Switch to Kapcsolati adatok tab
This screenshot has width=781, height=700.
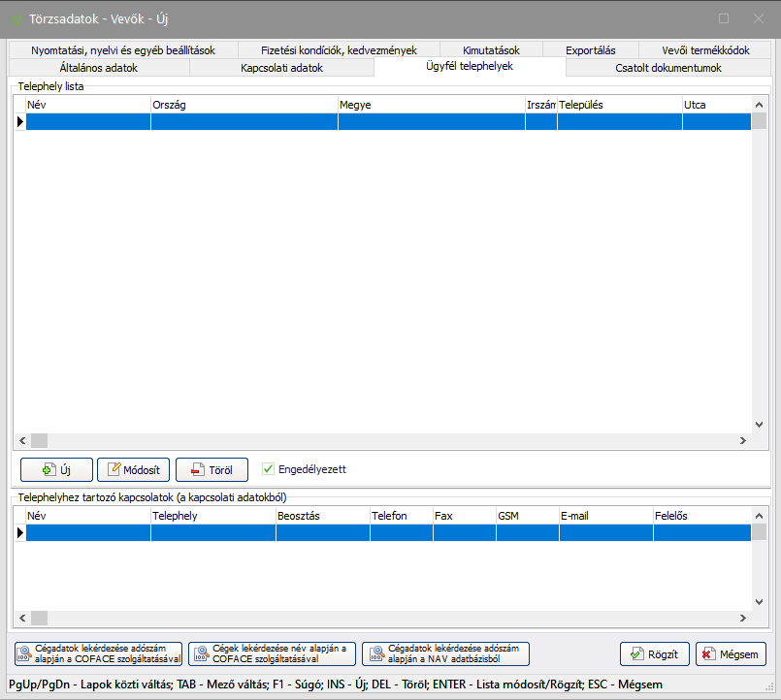281,68
